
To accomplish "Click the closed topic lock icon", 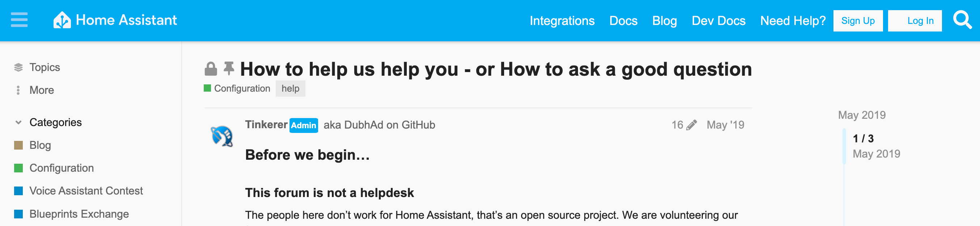I will pyautogui.click(x=211, y=69).
